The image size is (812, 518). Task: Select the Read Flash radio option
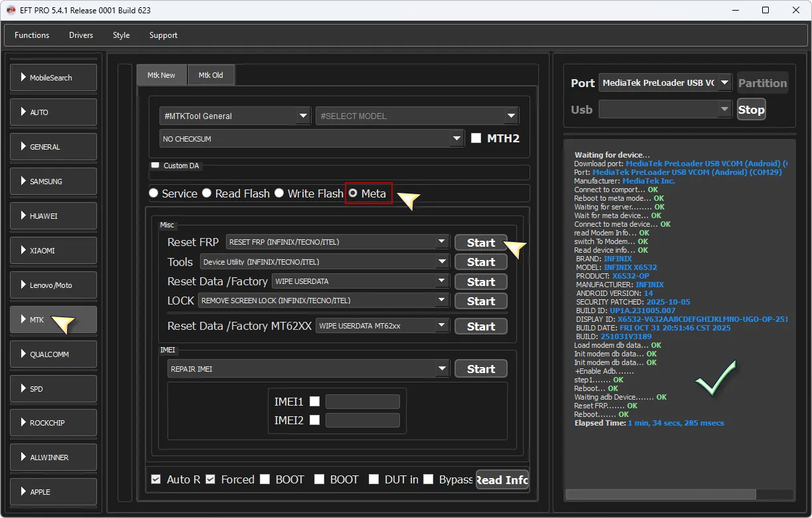[207, 194]
